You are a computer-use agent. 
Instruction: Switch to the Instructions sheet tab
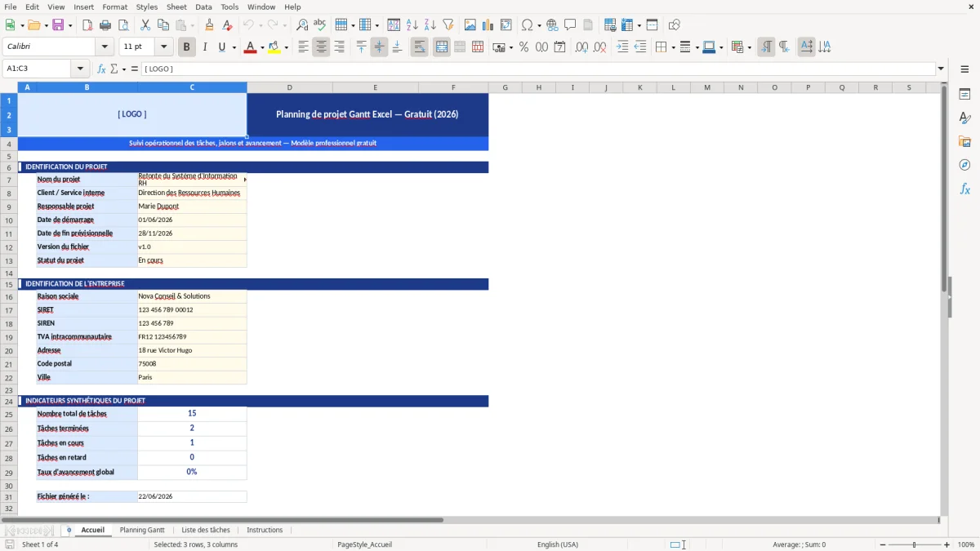(265, 530)
